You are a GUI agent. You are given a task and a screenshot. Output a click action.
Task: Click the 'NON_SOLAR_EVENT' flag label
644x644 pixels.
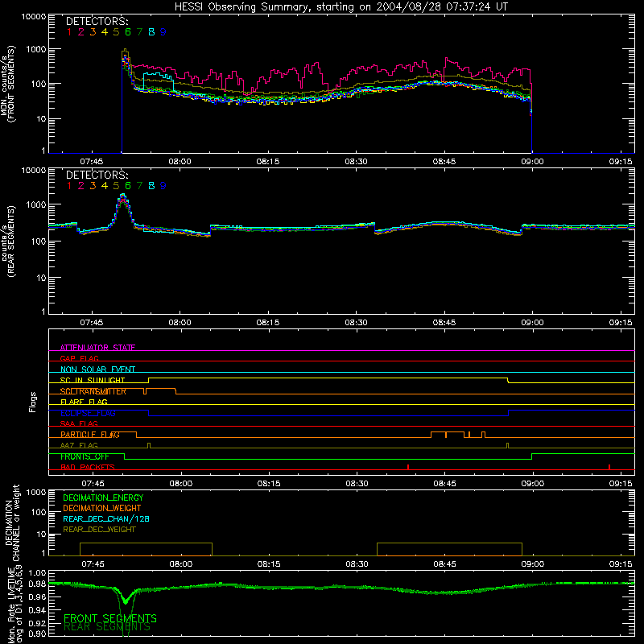click(97, 369)
